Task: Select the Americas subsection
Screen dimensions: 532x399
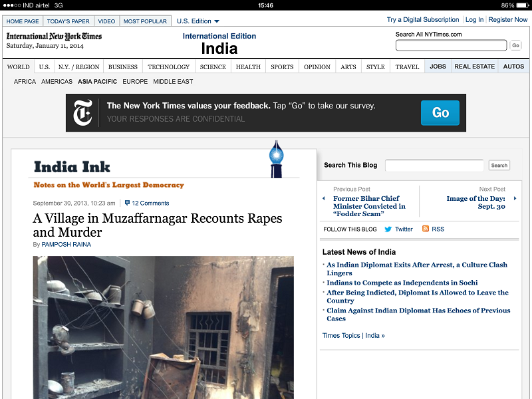Action: (57, 82)
